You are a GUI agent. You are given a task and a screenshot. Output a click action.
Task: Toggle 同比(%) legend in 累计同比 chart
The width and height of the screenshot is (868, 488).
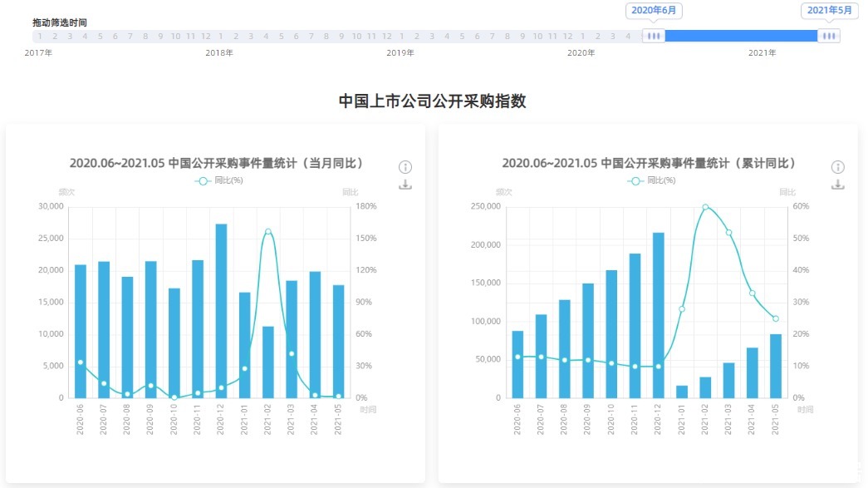tap(651, 180)
